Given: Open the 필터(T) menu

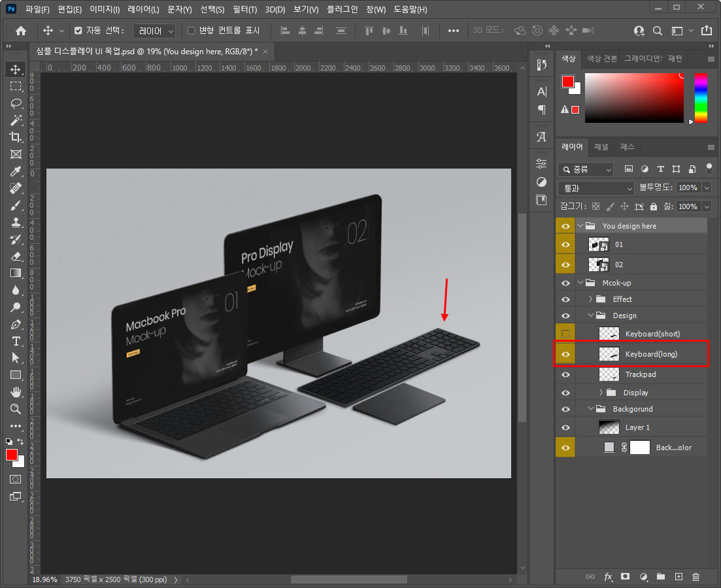Looking at the screenshot, I should 244,9.
